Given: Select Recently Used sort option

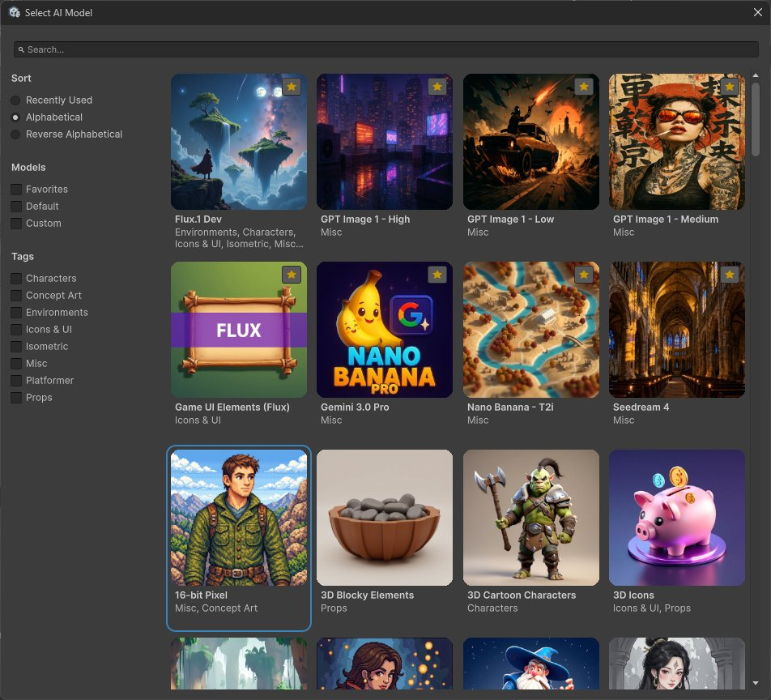Looking at the screenshot, I should coord(15,100).
